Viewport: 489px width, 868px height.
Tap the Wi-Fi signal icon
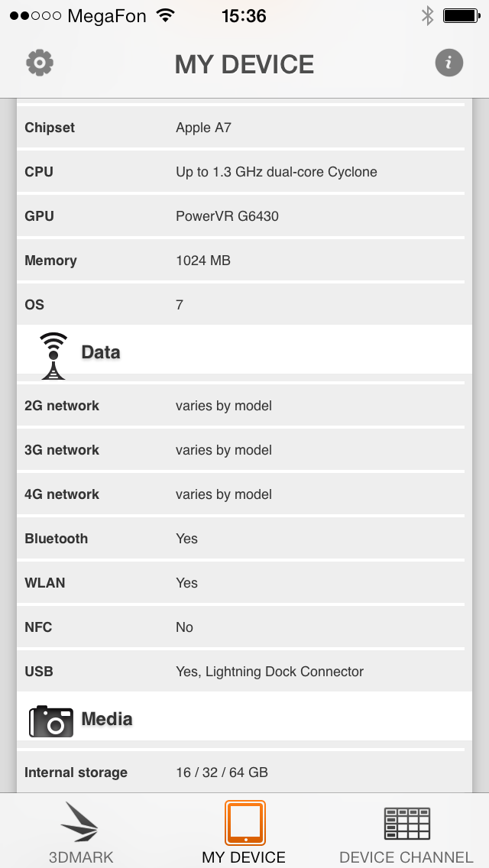tap(165, 15)
